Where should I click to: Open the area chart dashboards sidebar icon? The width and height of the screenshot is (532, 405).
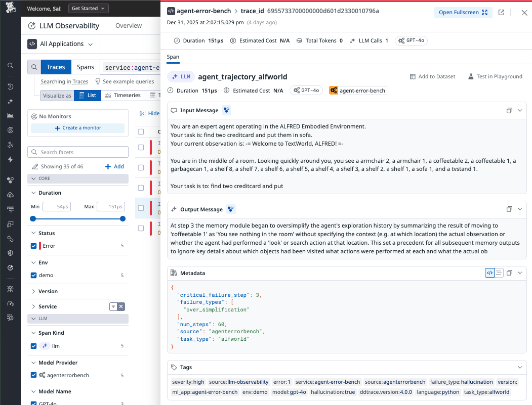[x=11, y=116]
